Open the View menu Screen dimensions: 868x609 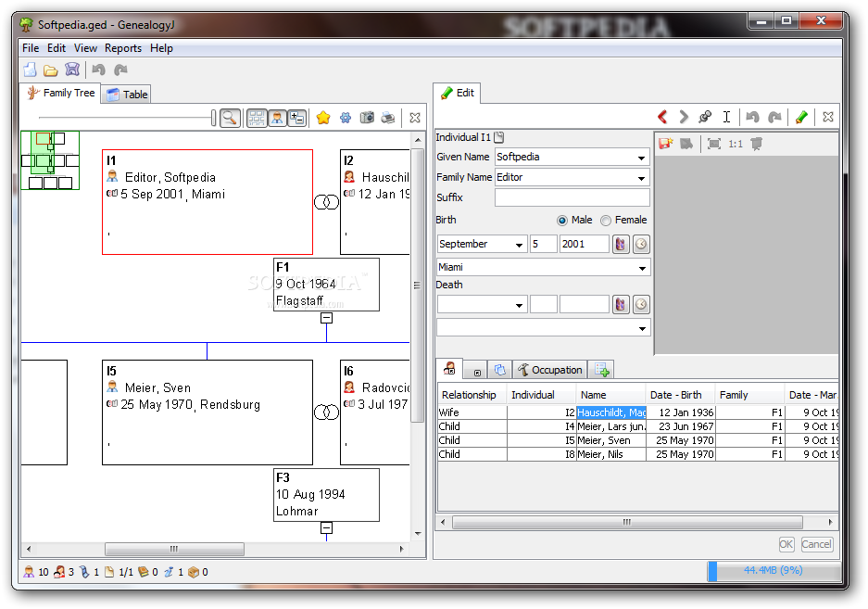pyautogui.click(x=85, y=48)
